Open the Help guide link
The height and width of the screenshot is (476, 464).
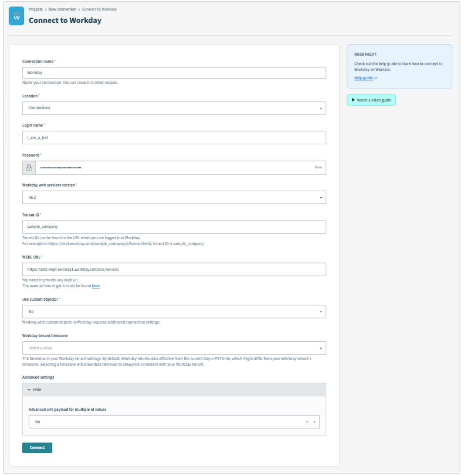[x=363, y=78]
